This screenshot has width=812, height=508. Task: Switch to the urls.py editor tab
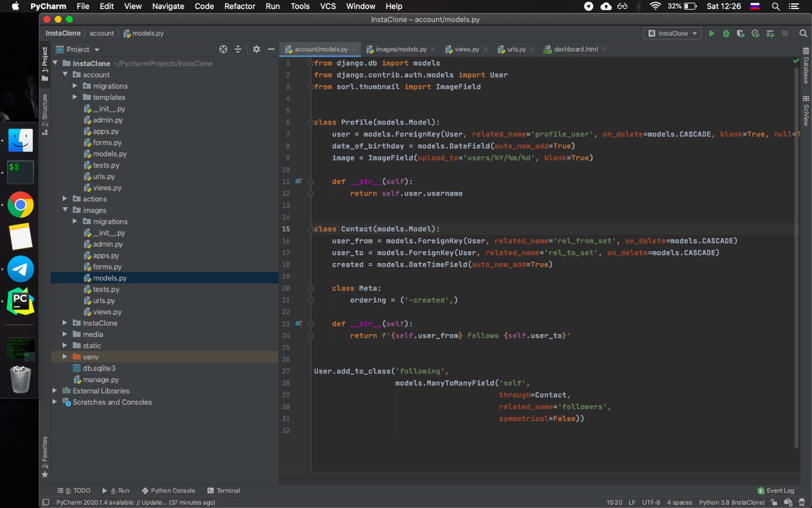[516, 49]
